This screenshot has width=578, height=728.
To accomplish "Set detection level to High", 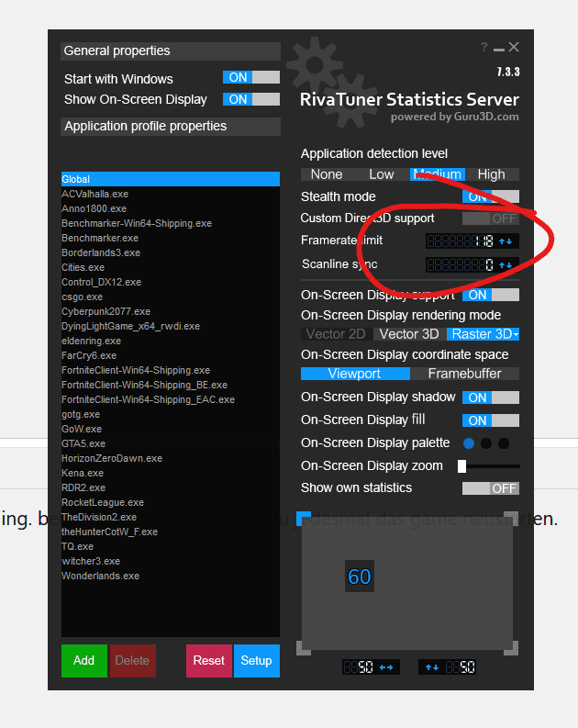I will (492, 174).
